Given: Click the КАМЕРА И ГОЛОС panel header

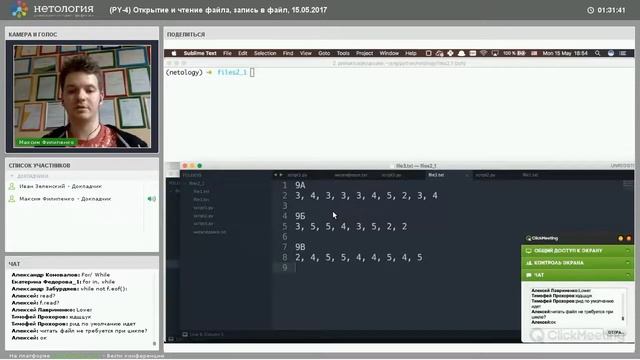Looking at the screenshot, I should (x=82, y=34).
